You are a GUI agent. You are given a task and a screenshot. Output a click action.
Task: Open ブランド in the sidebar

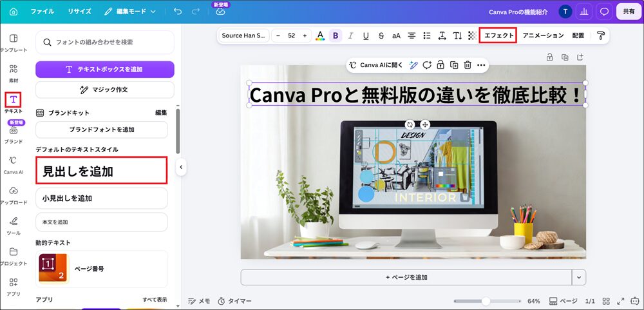[14, 135]
